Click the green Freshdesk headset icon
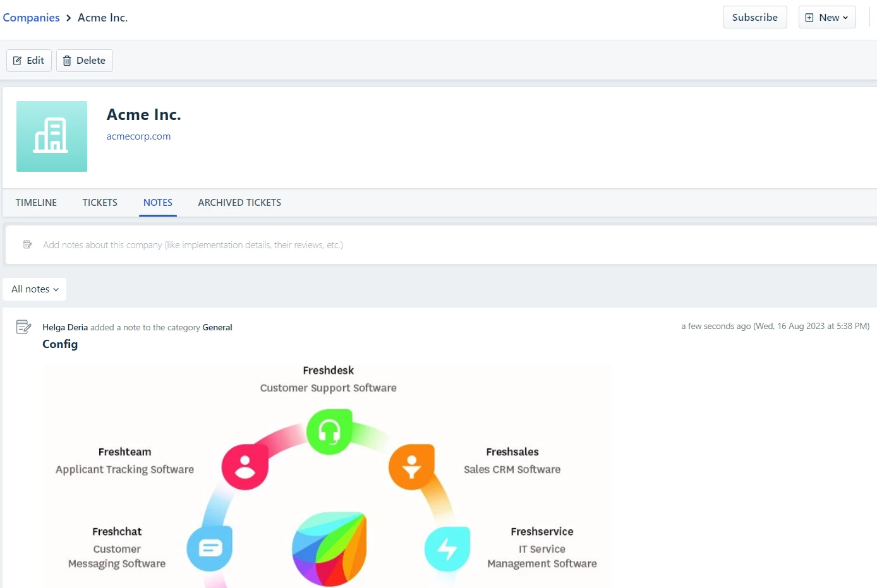Image resolution: width=877 pixels, height=588 pixels. pyautogui.click(x=329, y=432)
